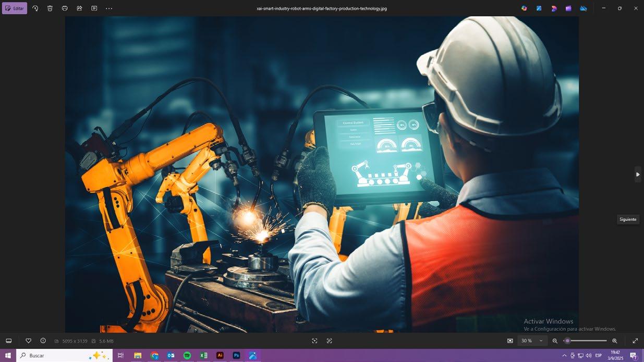Open Excel from the taskbar

tap(204, 355)
